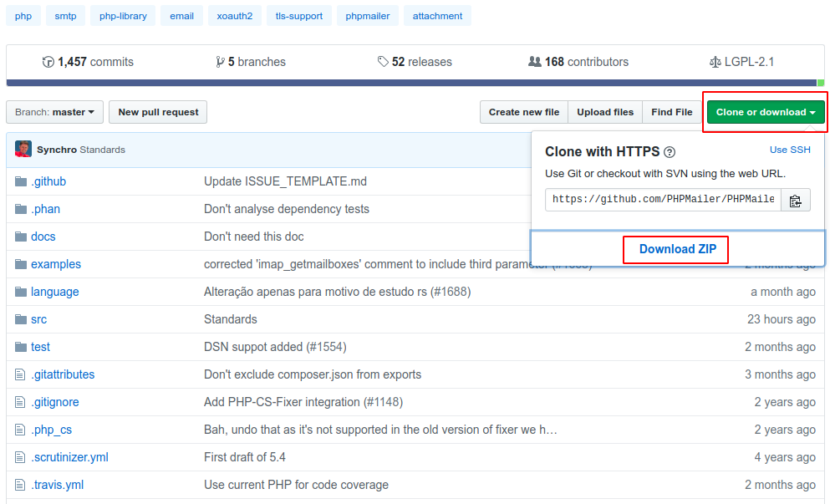Select the tls-support topic tag

coord(299,16)
